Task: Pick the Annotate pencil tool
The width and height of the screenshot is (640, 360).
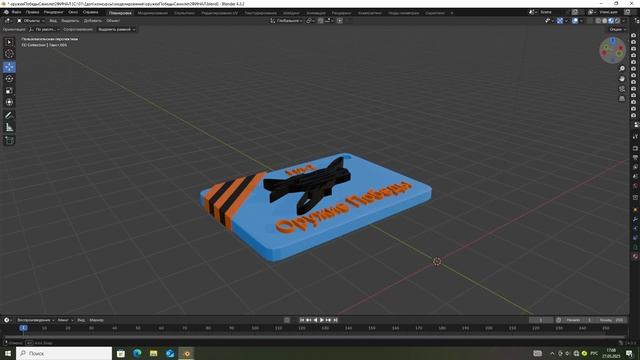Action: (9, 116)
